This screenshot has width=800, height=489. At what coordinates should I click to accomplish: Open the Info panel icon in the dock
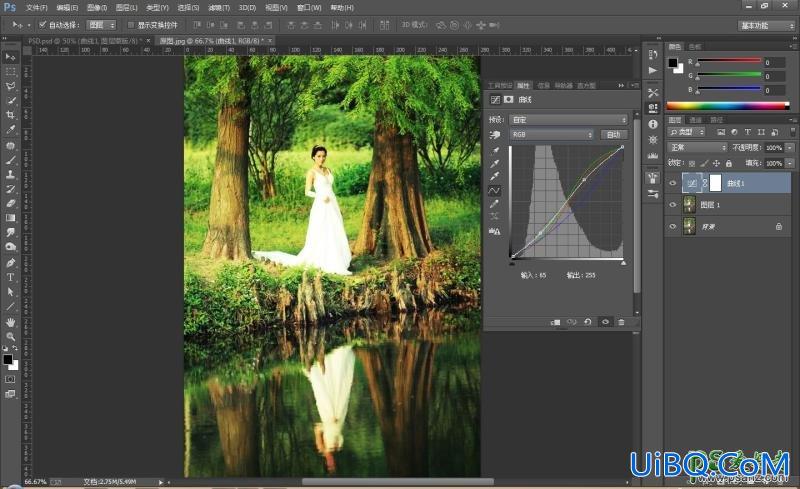pyautogui.click(x=653, y=124)
